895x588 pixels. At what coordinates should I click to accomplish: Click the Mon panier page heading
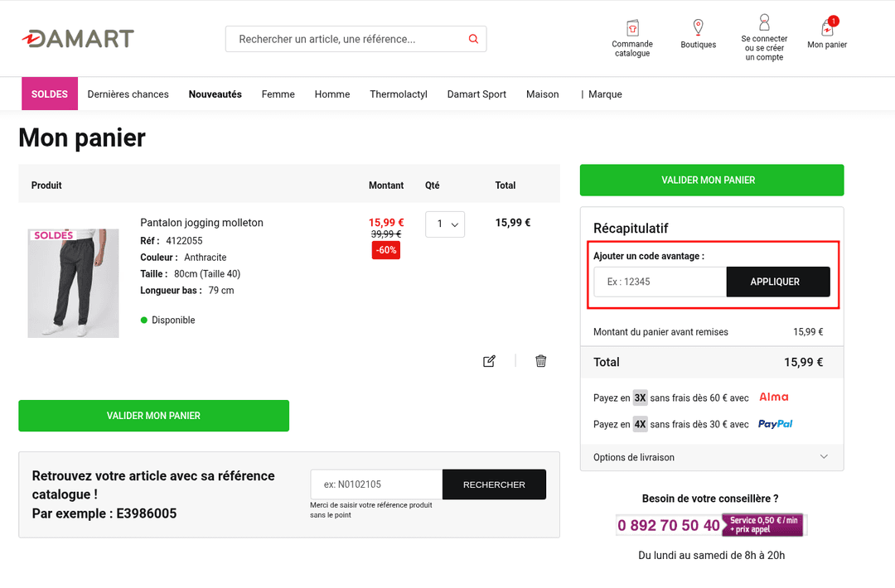coord(82,138)
